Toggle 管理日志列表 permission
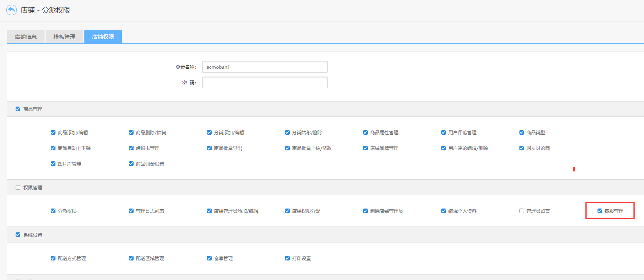 131,211
